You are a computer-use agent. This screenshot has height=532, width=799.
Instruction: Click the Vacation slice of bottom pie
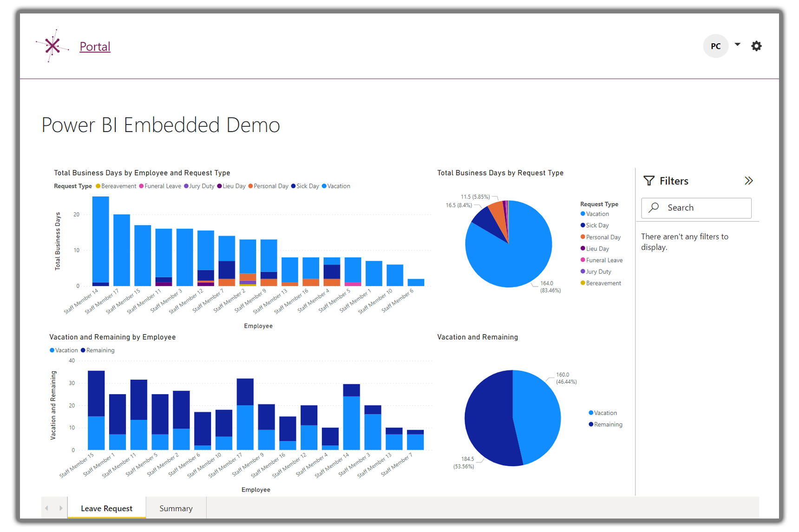point(537,414)
